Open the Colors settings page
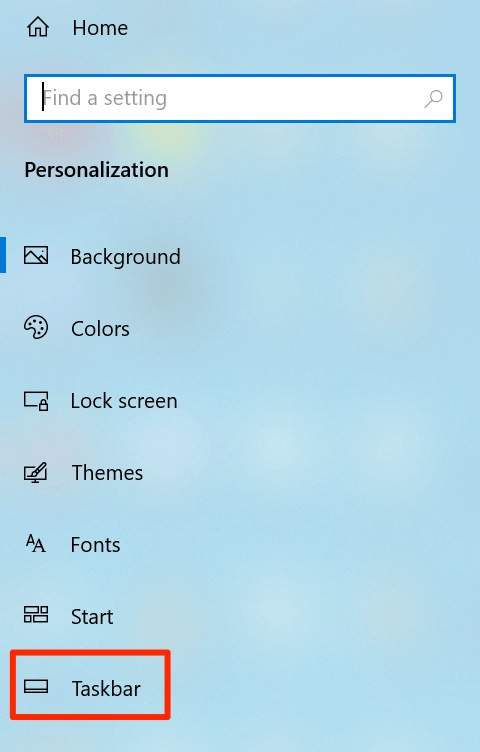Image resolution: width=480 pixels, height=752 pixels. pyautogui.click(x=100, y=329)
